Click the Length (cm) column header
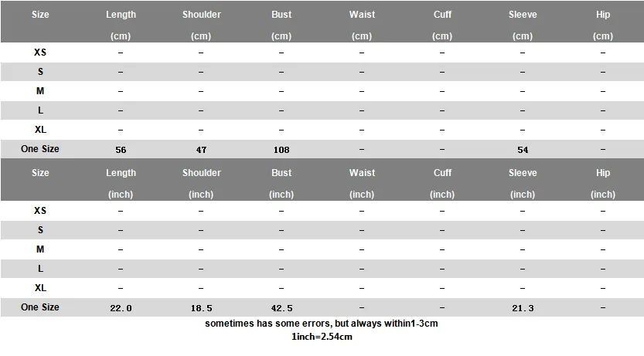The image size is (644, 356). coord(121,25)
